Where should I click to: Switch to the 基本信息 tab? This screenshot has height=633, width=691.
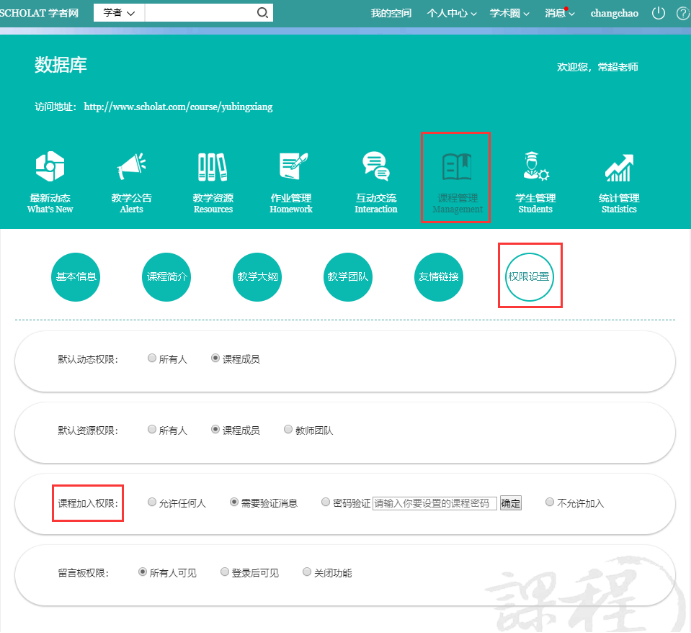pyautogui.click(x=76, y=276)
